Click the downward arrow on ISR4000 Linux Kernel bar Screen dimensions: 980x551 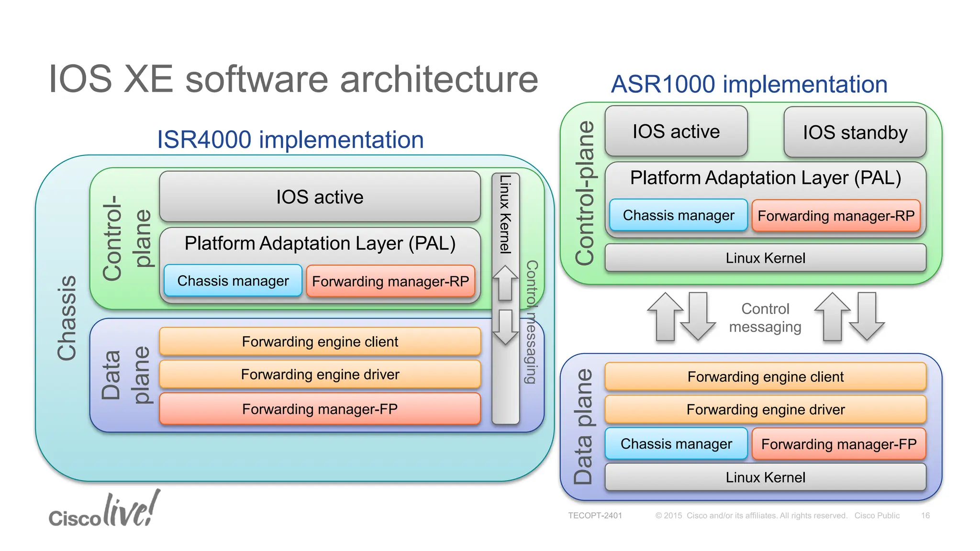505,327
